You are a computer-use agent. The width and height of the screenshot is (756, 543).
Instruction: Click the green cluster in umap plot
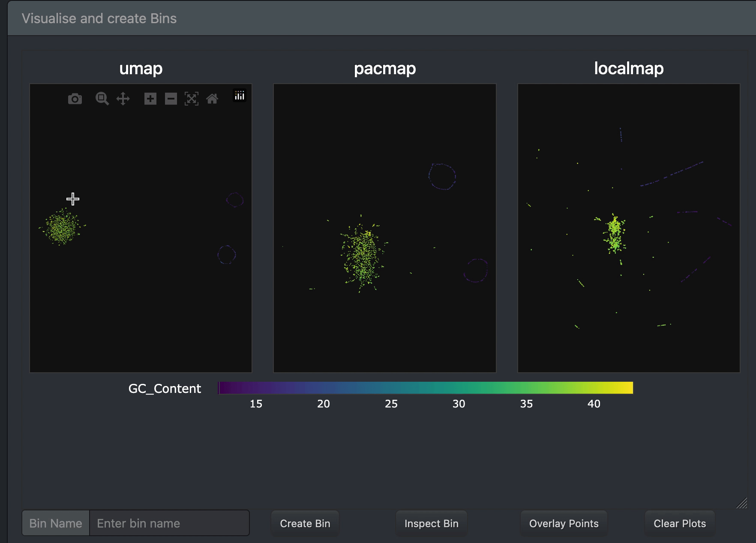(63, 228)
